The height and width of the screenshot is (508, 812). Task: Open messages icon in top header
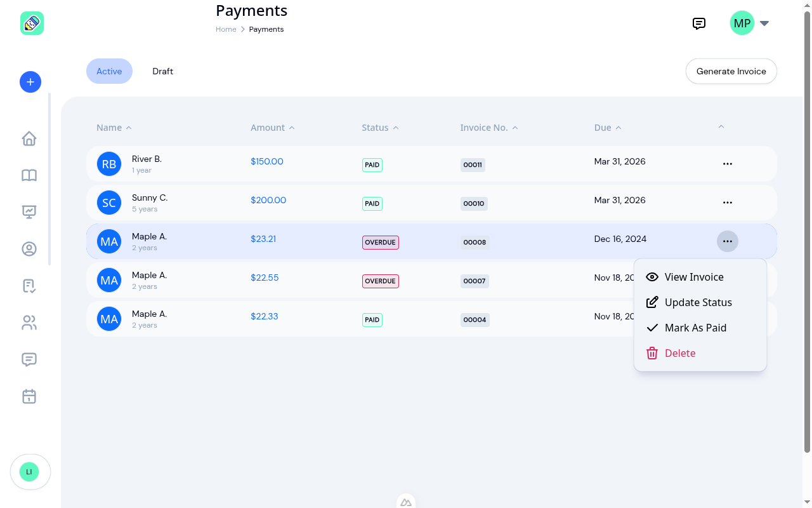coord(699,23)
